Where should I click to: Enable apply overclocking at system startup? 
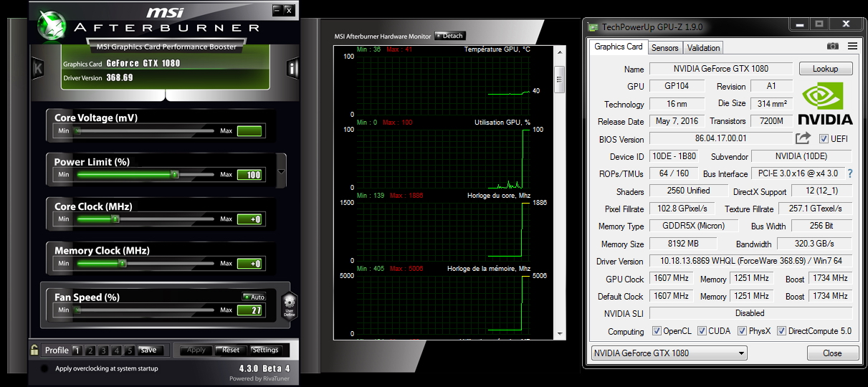(x=44, y=368)
